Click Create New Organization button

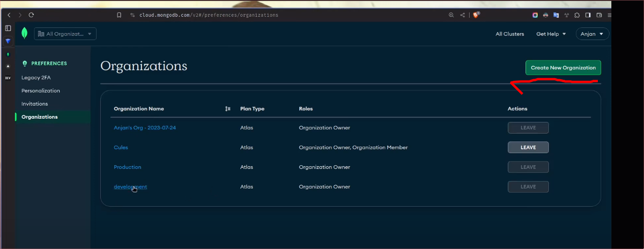pos(563,67)
